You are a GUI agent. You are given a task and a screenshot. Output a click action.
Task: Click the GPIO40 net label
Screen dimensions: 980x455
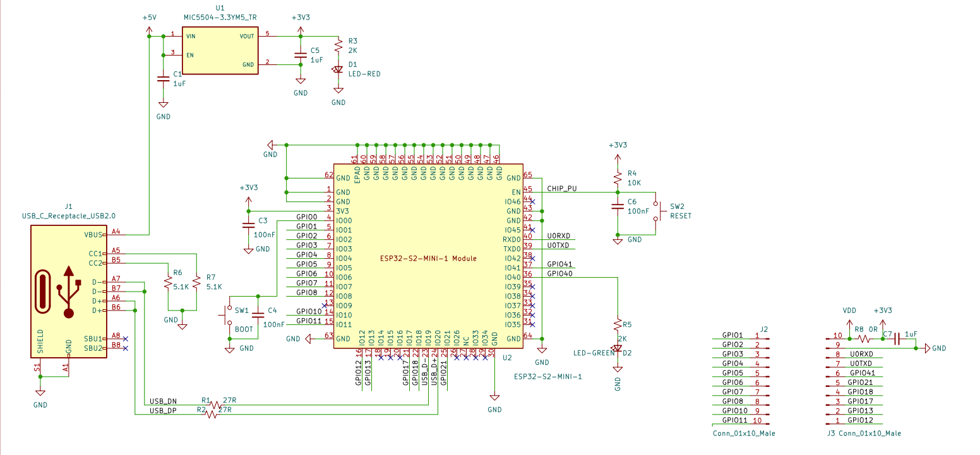coord(559,273)
